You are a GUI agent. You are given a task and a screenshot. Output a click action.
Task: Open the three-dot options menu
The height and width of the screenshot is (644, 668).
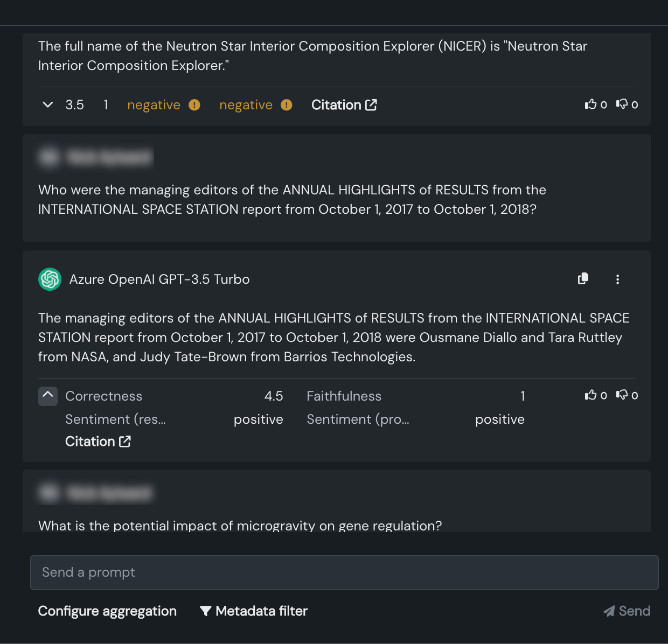[x=617, y=279]
